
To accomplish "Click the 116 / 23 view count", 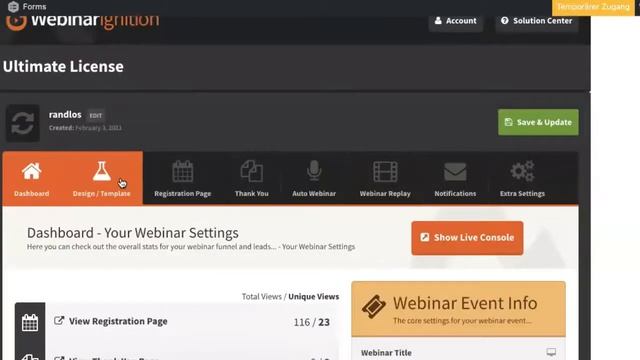I will tap(312, 322).
